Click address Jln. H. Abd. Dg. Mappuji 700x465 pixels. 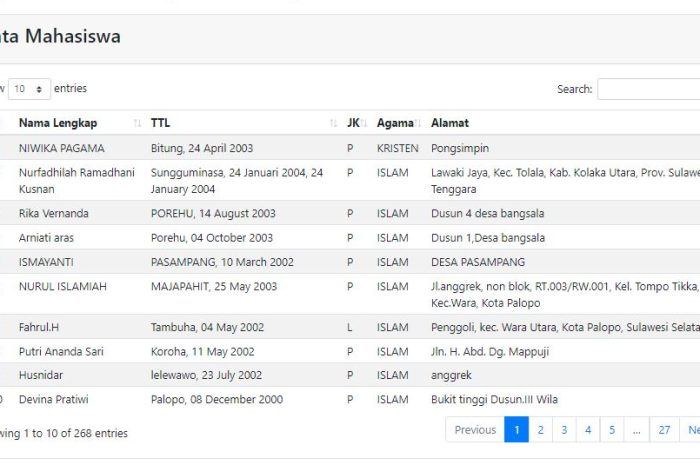[490, 352]
